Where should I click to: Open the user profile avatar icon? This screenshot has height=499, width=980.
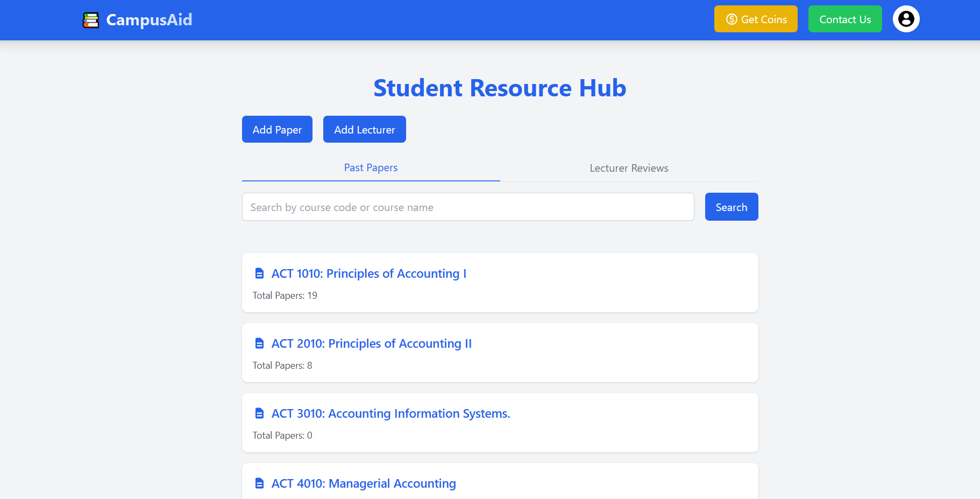point(906,19)
